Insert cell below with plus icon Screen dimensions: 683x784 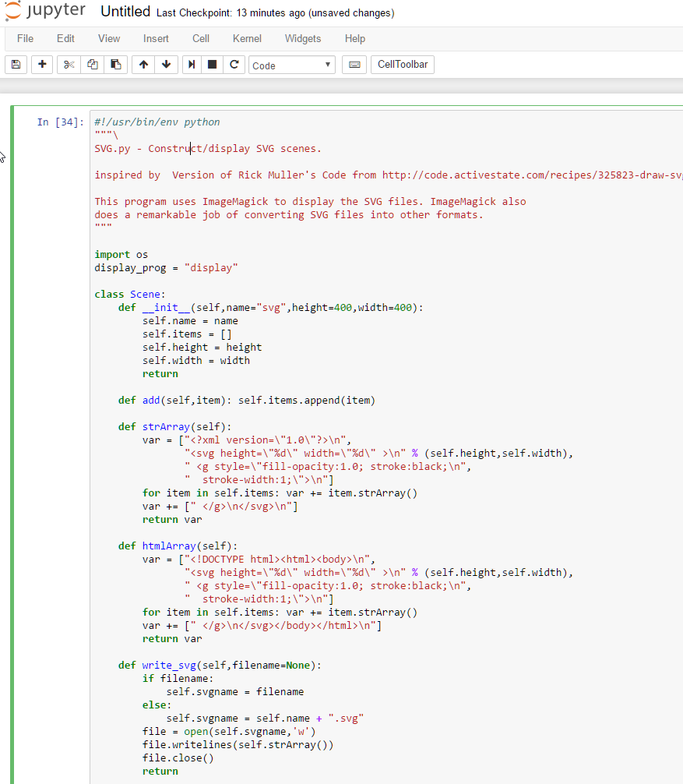point(42,65)
